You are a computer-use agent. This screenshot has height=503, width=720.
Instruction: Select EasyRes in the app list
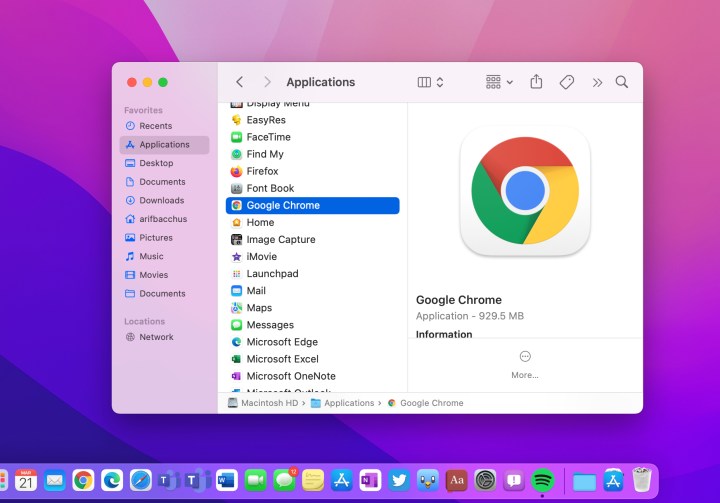(313, 120)
